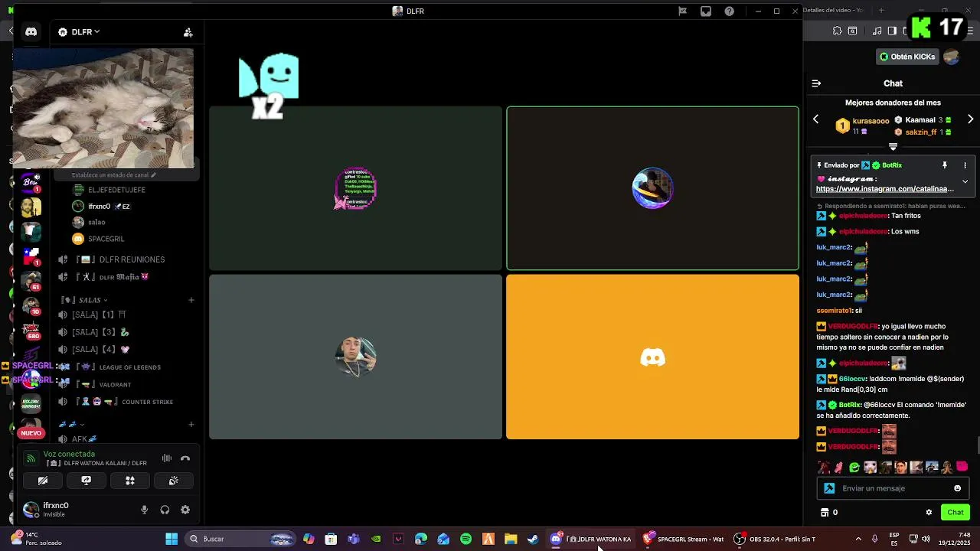Show previous top donors with left arrow
The height and width of the screenshot is (551, 980).
[816, 119]
